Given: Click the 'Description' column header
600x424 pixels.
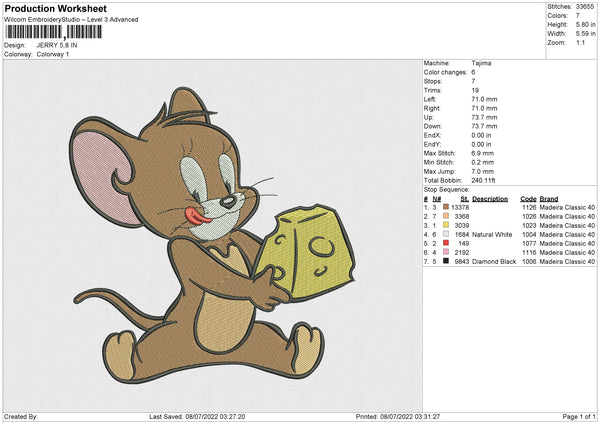Looking at the screenshot, I should tap(490, 199).
